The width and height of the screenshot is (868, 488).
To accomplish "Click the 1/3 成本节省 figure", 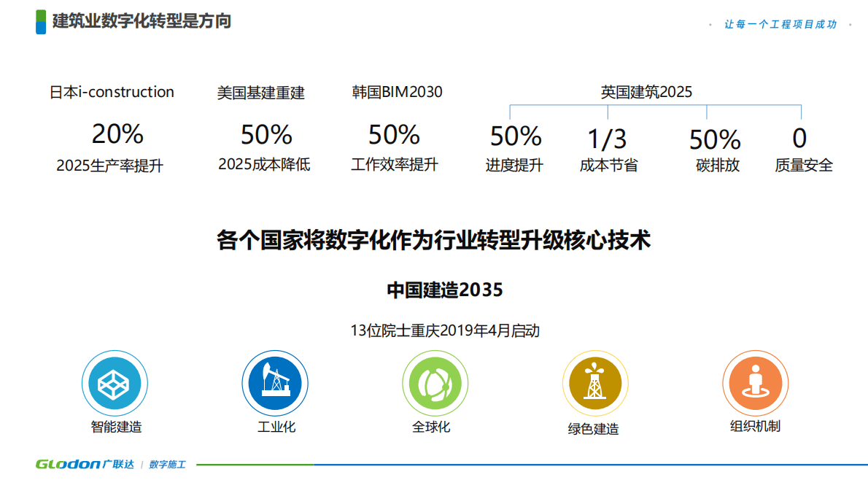I will [607, 139].
